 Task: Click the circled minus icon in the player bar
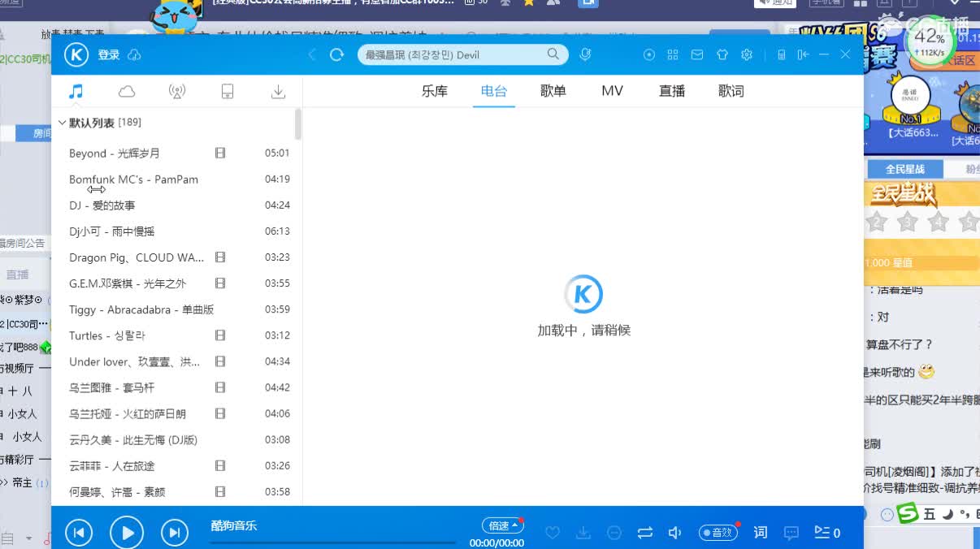click(614, 533)
